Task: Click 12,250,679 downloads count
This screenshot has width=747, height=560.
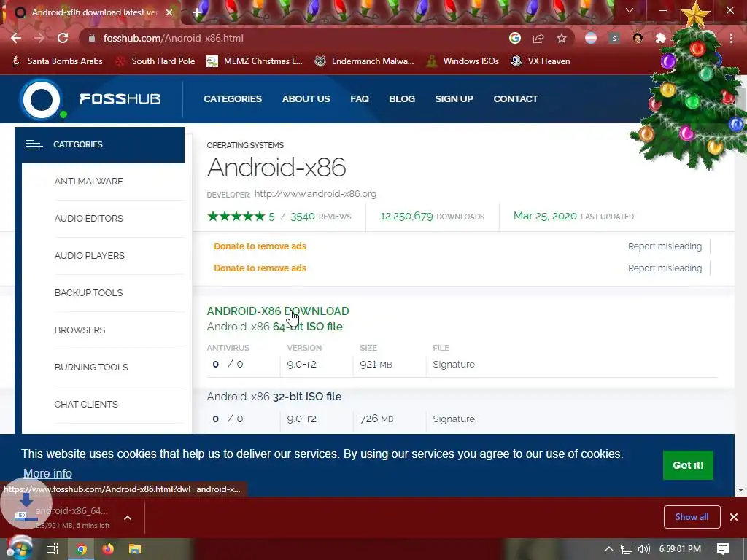Action: [x=406, y=216]
